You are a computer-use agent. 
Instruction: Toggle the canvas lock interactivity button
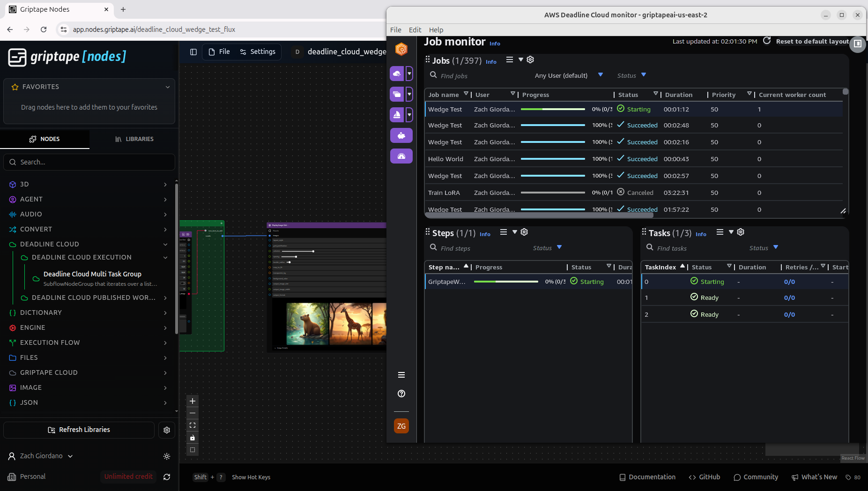coord(193,438)
